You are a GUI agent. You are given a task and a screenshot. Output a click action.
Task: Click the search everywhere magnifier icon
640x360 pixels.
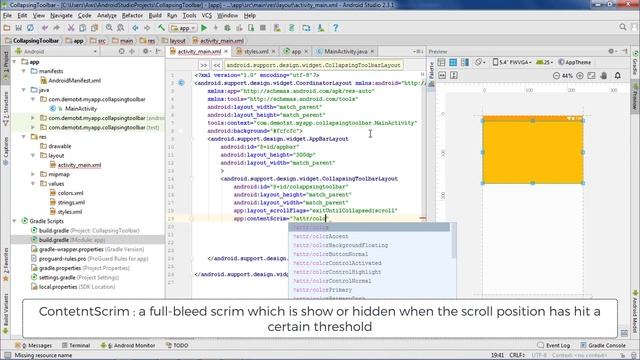pyautogui.click(x=623, y=27)
